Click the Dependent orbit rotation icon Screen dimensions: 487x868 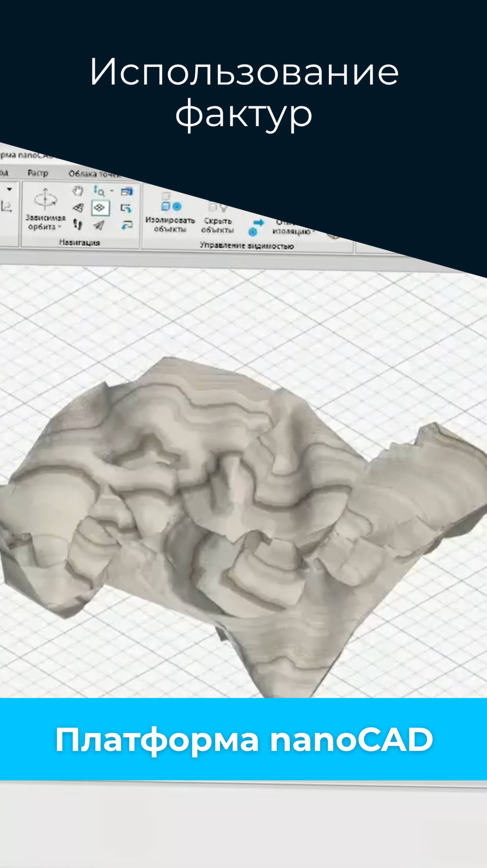[x=45, y=200]
